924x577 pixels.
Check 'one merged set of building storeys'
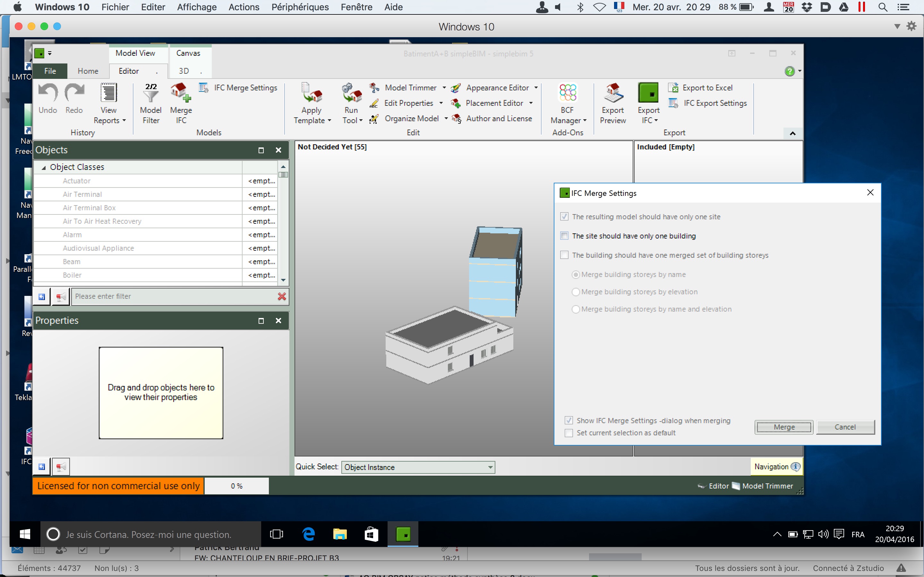(x=564, y=255)
